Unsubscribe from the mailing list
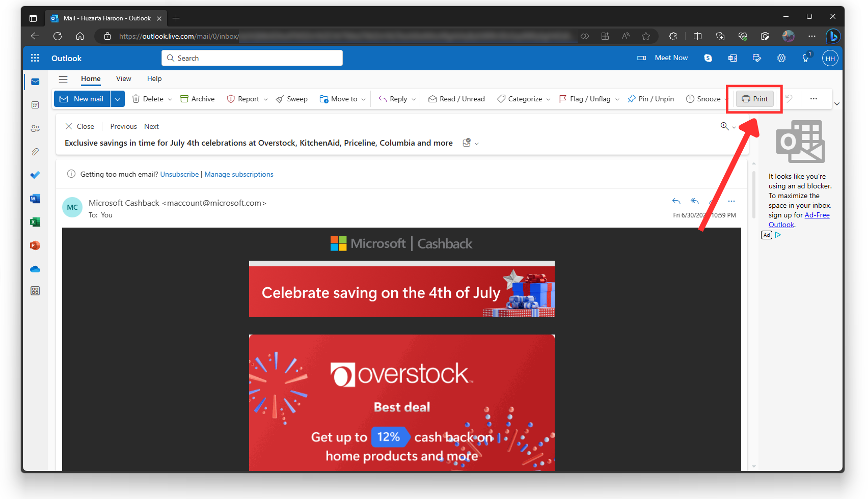Image resolution: width=868 pixels, height=499 pixels. tap(179, 174)
